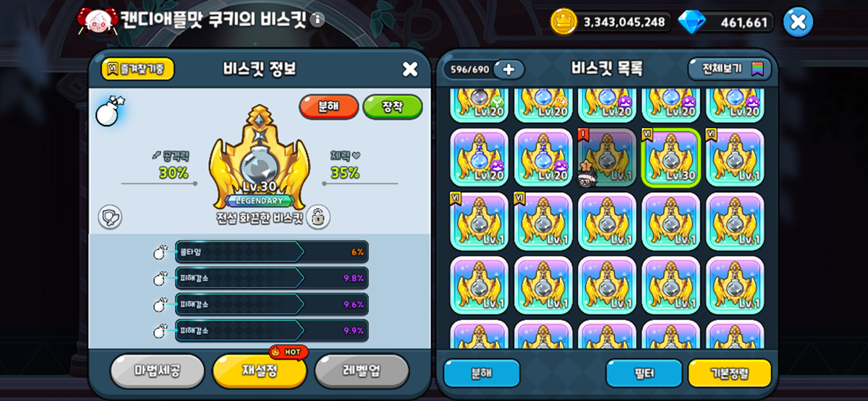Click the green 장착 equip button
Viewport: 868px width, 401px height.
(393, 107)
